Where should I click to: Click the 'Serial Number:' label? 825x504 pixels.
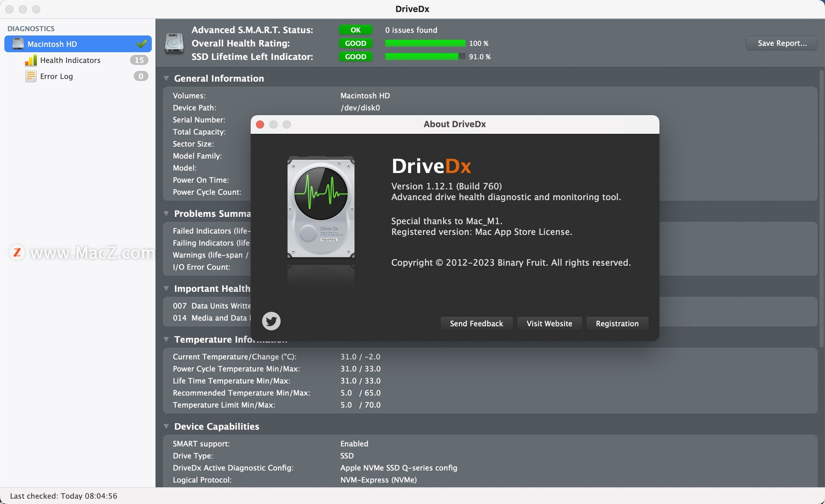tap(199, 120)
